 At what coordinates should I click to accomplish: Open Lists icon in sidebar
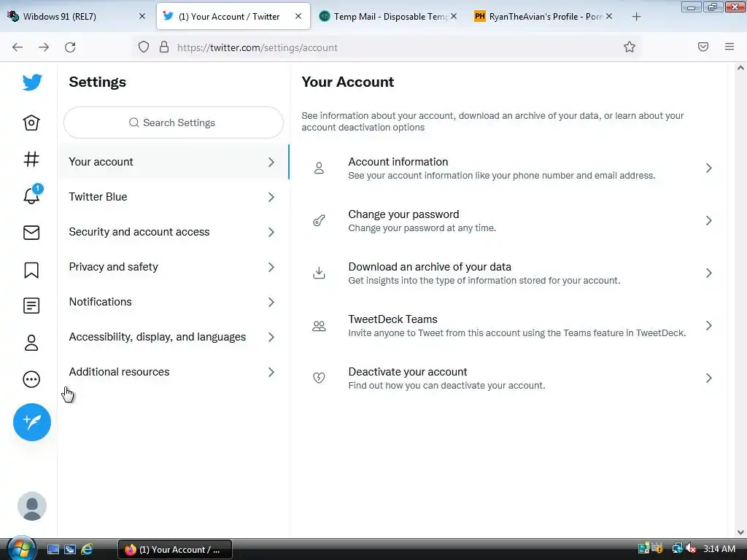point(31,306)
